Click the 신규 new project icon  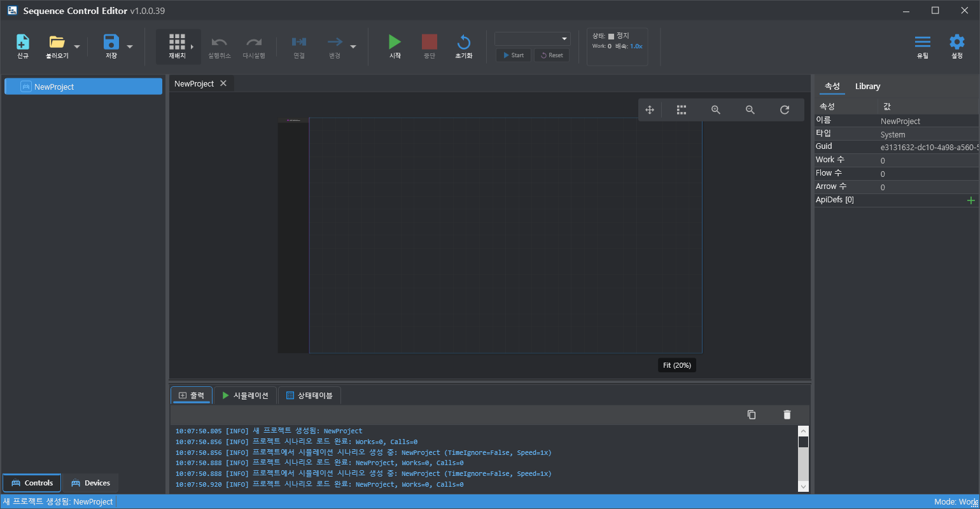coord(23,43)
